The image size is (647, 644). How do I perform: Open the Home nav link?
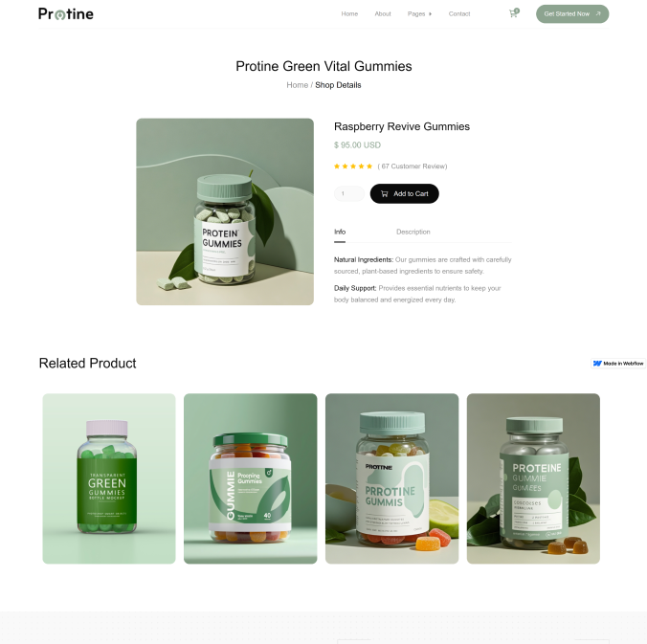[349, 13]
